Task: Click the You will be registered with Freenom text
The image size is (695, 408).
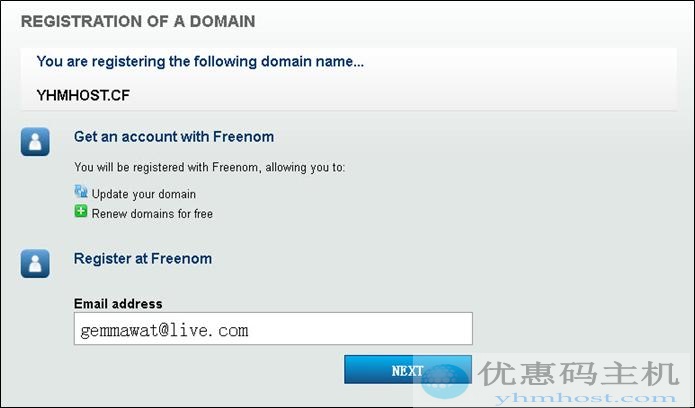Action: coord(209,168)
